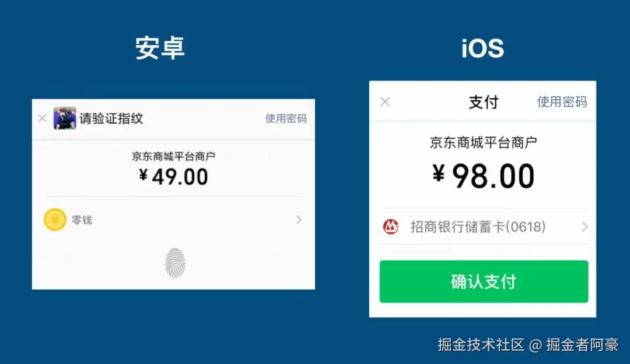This screenshot has height=364, width=630.
Task: Expand 零钱 payment method chevron
Action: pyautogui.click(x=299, y=219)
